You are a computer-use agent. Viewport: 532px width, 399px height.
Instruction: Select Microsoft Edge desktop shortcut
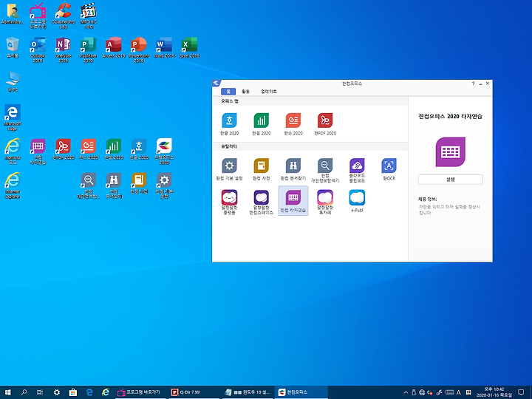coord(13,117)
